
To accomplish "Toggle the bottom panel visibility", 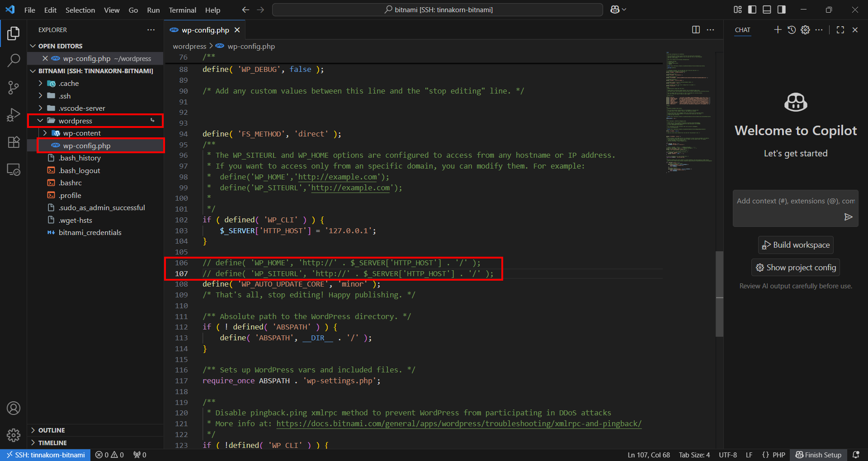I will [767, 9].
